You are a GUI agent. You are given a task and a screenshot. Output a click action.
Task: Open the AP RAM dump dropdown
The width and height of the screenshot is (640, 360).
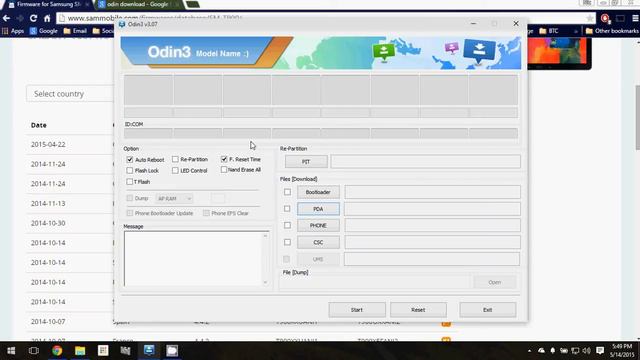tap(174, 198)
